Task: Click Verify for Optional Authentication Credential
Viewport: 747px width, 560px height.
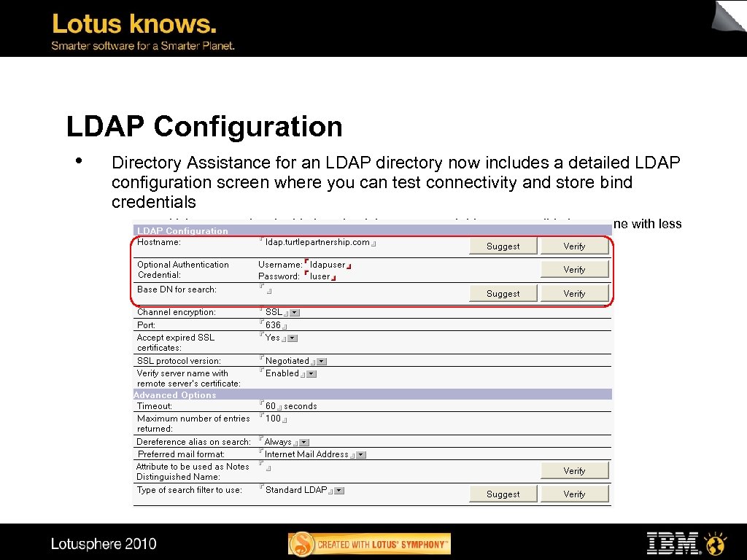Action: (x=575, y=268)
